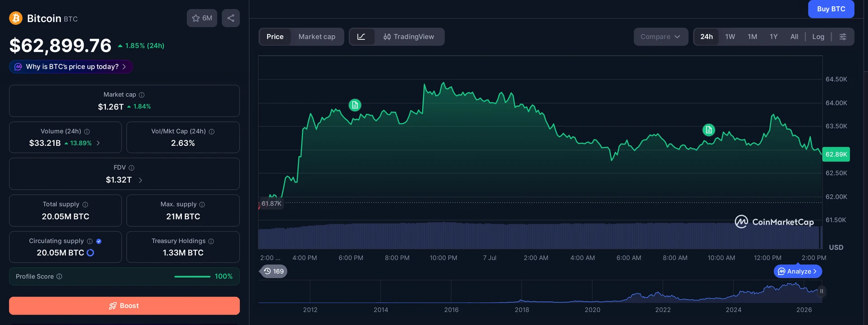Viewport: 868px width, 325px height.
Task: Open the share button
Action: click(x=231, y=18)
